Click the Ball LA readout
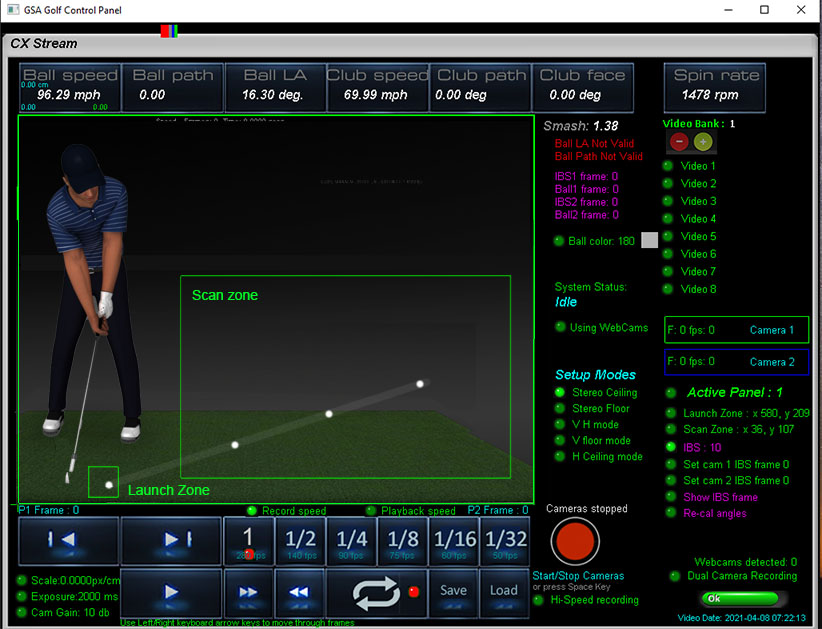The height and width of the screenshot is (629, 822). (275, 88)
